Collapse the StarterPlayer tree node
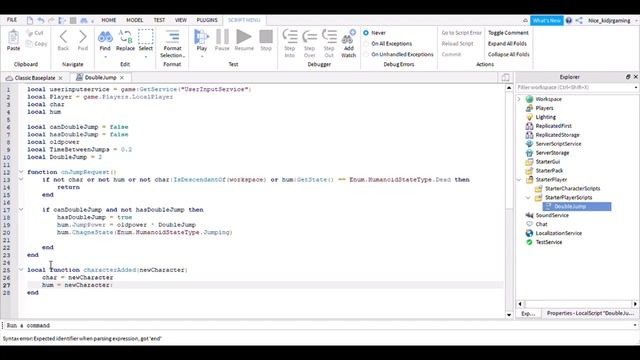Viewport: 640px width, 360px height. pyautogui.click(x=519, y=180)
